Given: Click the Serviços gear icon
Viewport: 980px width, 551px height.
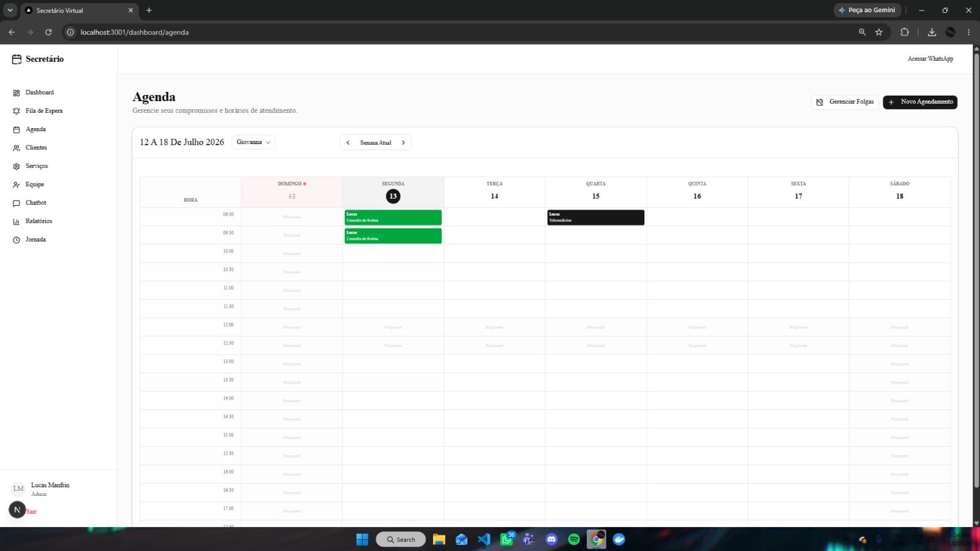Looking at the screenshot, I should click(x=17, y=167).
